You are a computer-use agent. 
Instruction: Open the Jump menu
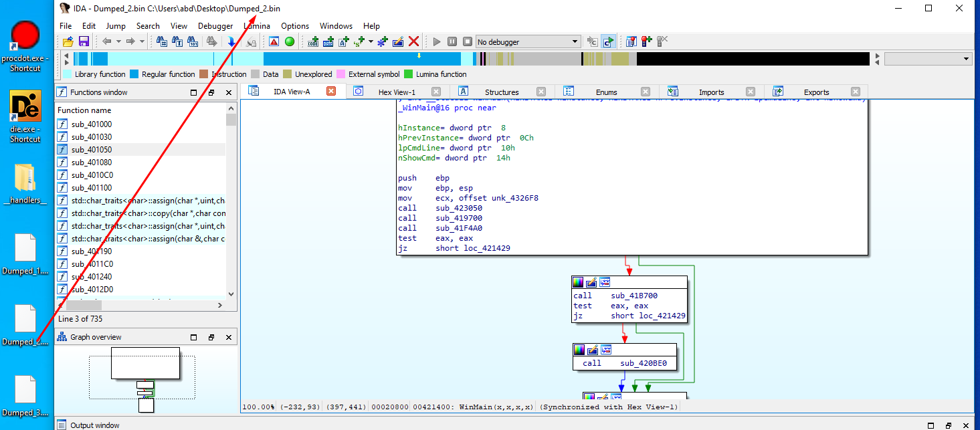(116, 26)
